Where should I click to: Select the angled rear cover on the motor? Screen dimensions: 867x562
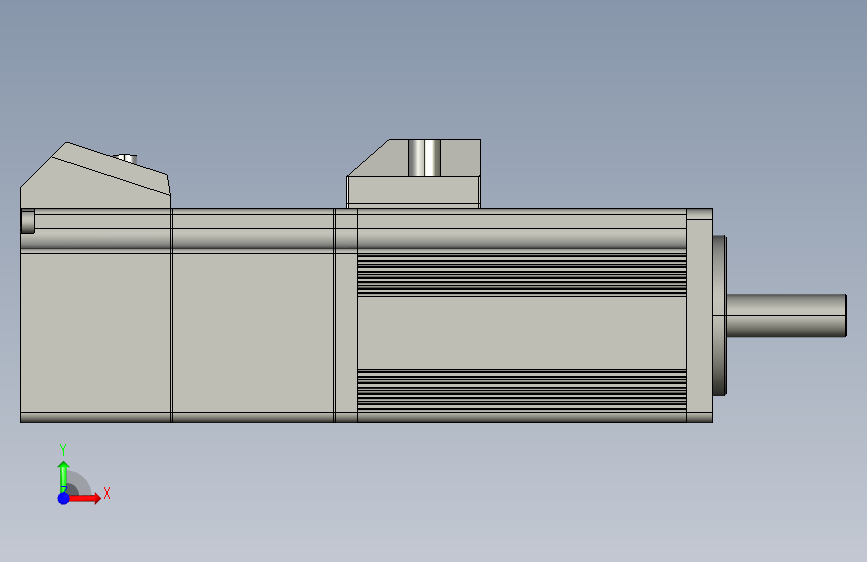tap(95, 175)
